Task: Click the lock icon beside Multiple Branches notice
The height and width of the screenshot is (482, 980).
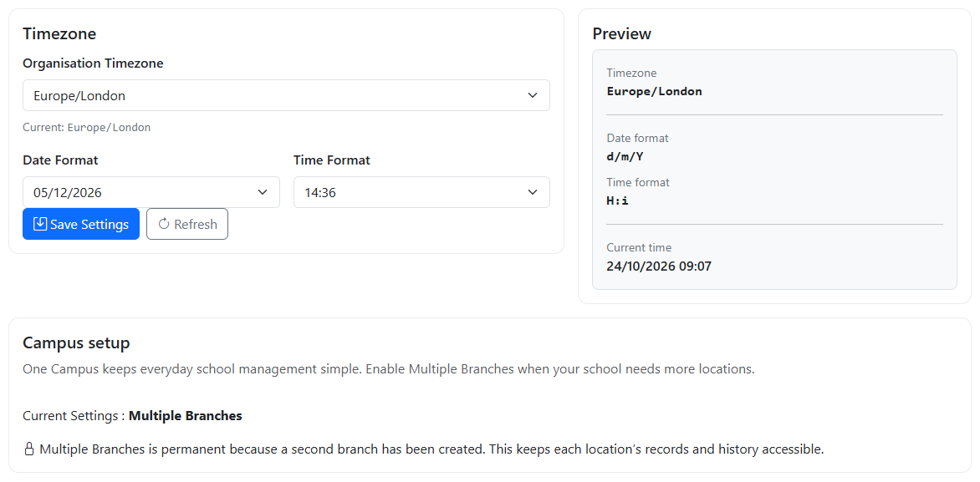Action: click(x=28, y=449)
